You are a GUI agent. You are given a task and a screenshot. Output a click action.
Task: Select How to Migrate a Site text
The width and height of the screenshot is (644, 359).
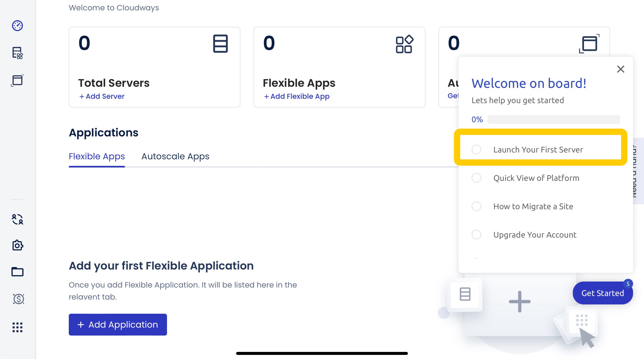coord(533,206)
